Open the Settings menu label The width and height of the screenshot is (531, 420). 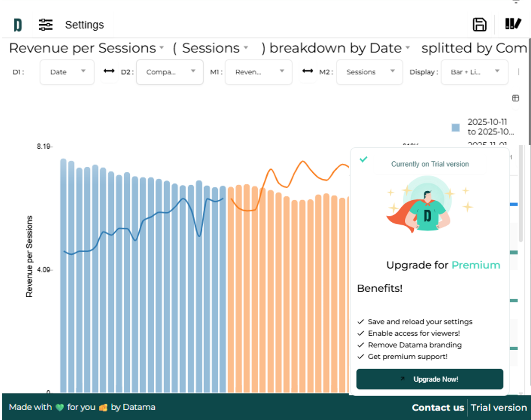pyautogui.click(x=84, y=25)
